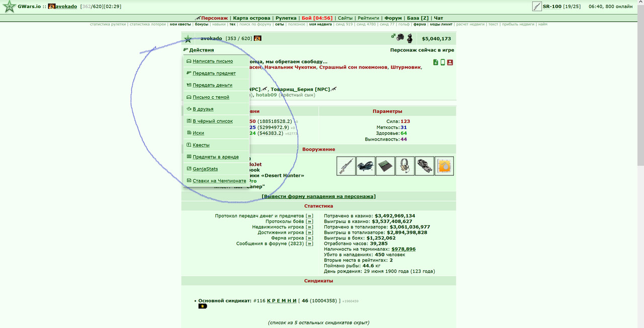Click моды лимит quick link
The height and width of the screenshot is (328, 644).
pyautogui.click(x=441, y=24)
